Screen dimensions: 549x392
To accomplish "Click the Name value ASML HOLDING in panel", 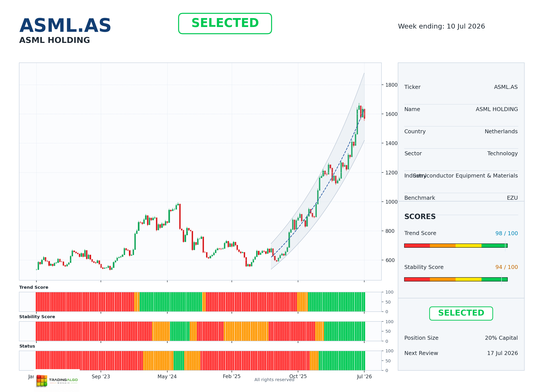I will coord(497,109).
